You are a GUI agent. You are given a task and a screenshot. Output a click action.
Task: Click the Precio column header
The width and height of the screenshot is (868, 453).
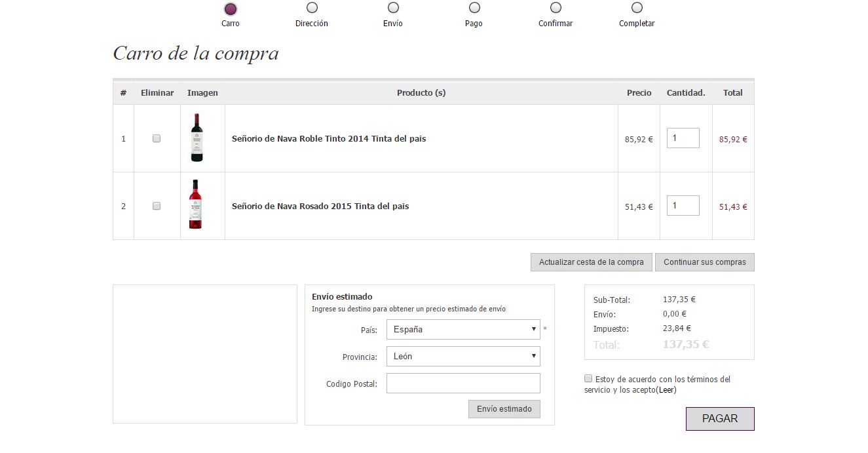coord(639,93)
